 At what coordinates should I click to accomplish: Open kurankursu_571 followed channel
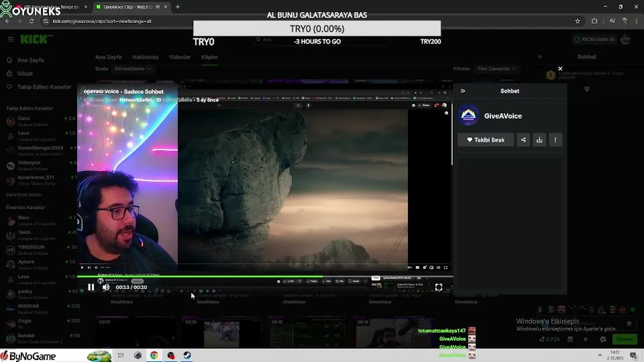(x=40, y=179)
